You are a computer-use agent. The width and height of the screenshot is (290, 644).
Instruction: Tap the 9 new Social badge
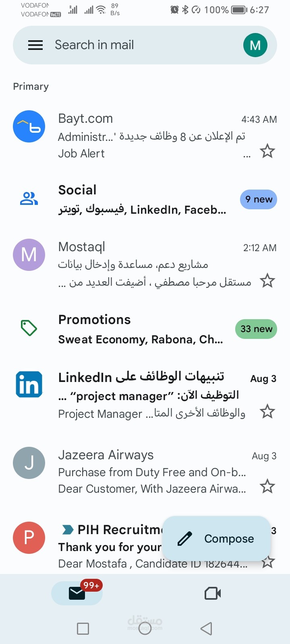pyautogui.click(x=258, y=199)
